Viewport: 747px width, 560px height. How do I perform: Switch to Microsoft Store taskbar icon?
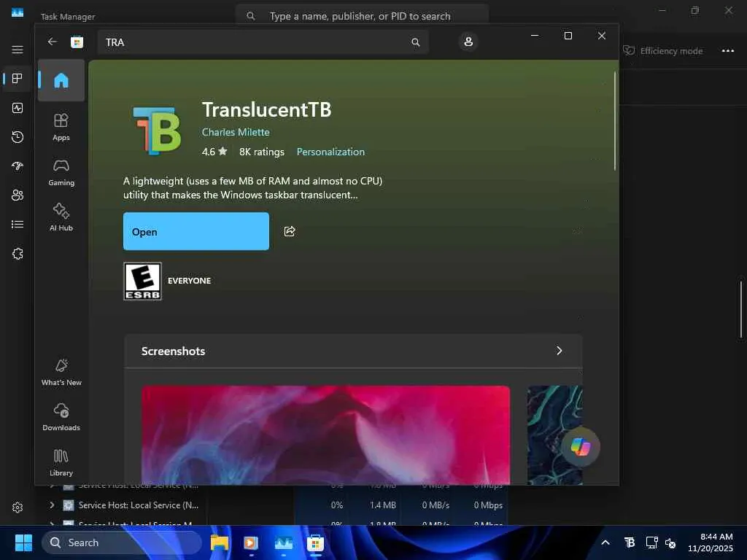click(x=315, y=542)
